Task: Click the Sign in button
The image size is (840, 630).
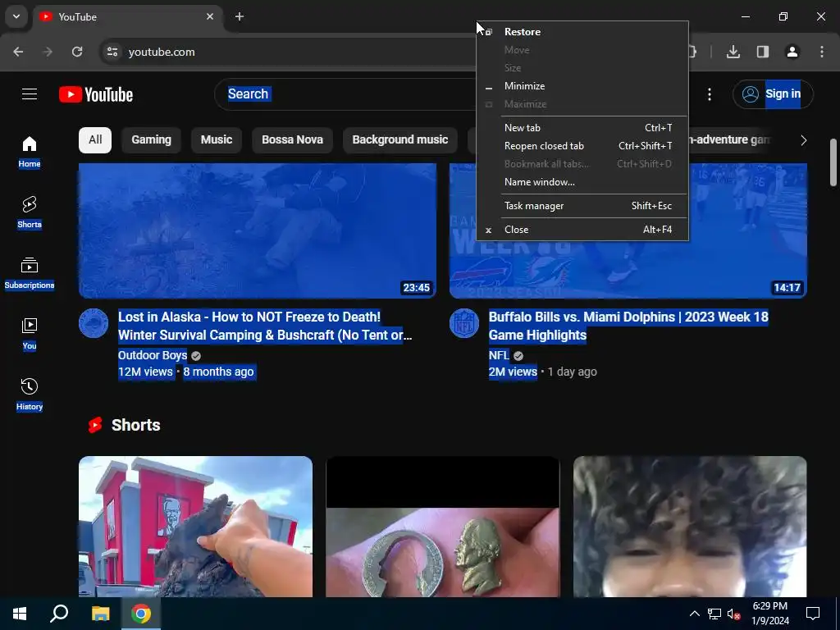Action: coord(773,94)
